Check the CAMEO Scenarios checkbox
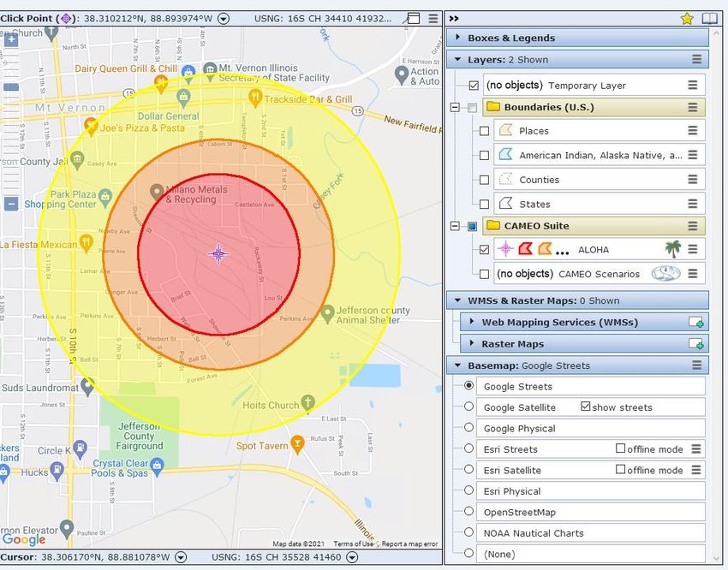 click(484, 274)
